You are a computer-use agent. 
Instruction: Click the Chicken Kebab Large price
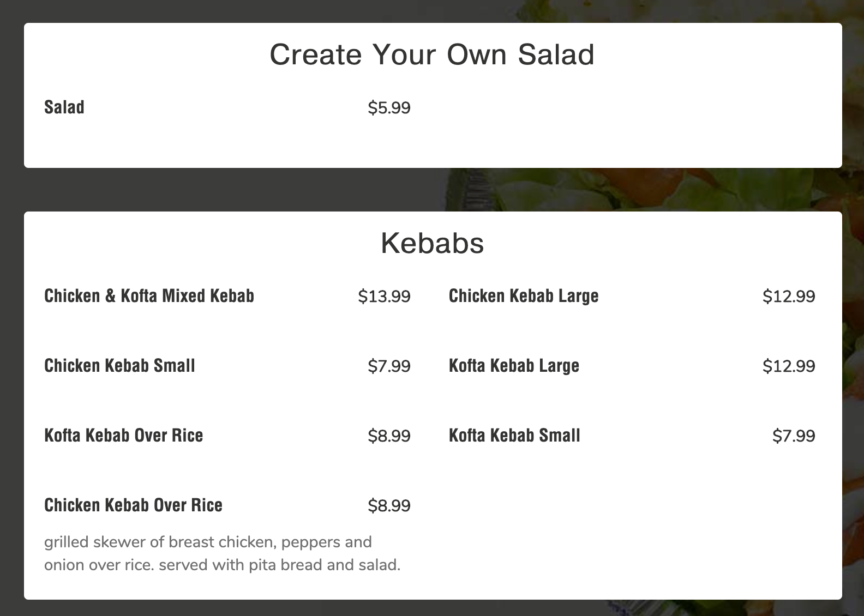point(789,297)
